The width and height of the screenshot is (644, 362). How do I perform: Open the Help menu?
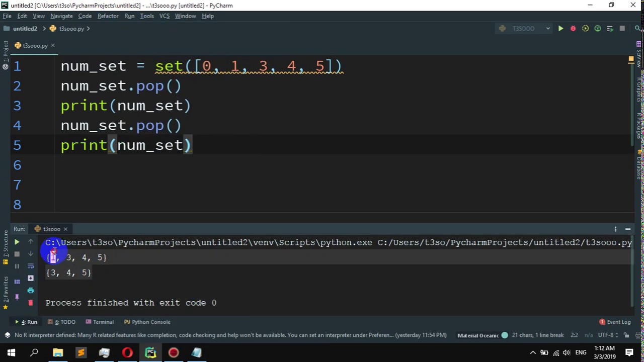(208, 16)
